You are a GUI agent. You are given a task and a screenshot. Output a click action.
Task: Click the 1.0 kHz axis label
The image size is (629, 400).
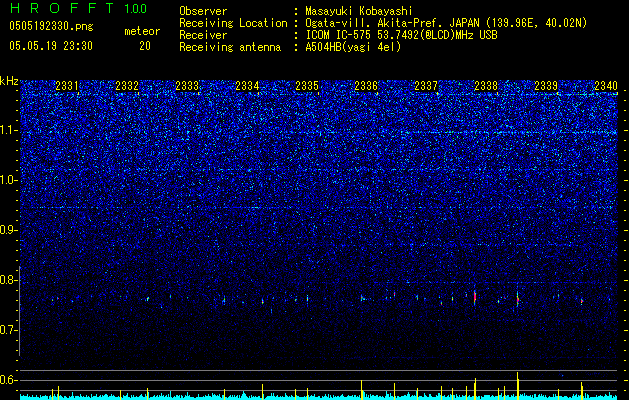pyautogui.click(x=9, y=180)
